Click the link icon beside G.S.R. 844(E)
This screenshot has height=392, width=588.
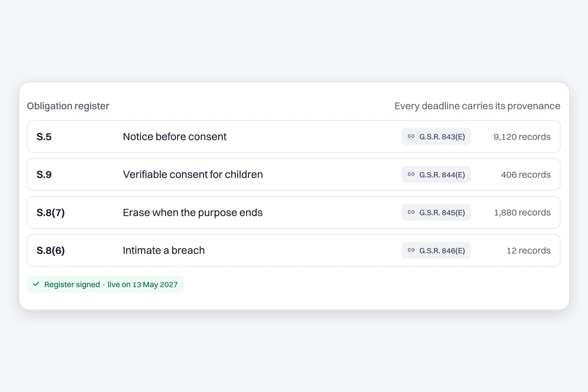(x=411, y=174)
